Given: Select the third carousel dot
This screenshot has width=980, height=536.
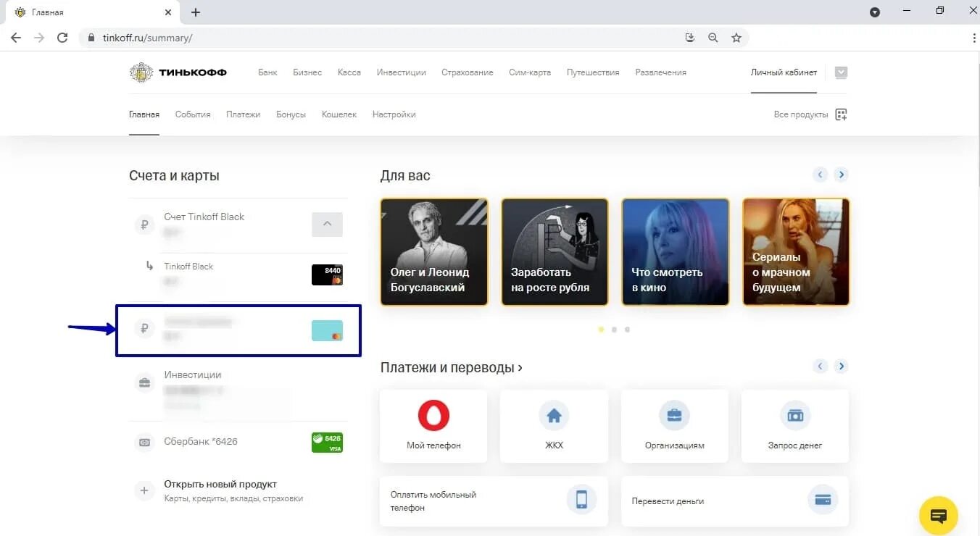Looking at the screenshot, I should [x=627, y=330].
